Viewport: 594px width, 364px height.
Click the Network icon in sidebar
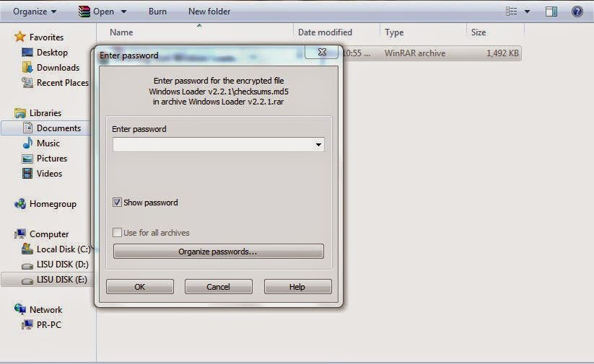pyautogui.click(x=19, y=309)
